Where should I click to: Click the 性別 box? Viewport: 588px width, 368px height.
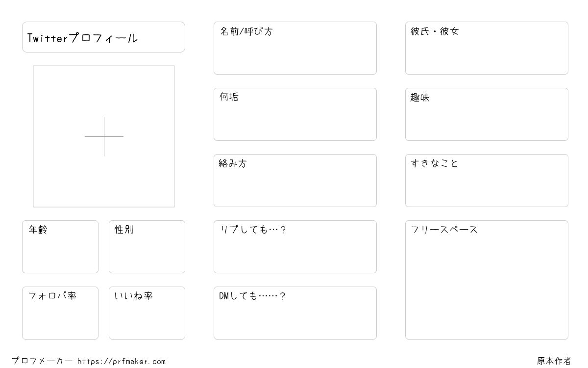(x=147, y=247)
